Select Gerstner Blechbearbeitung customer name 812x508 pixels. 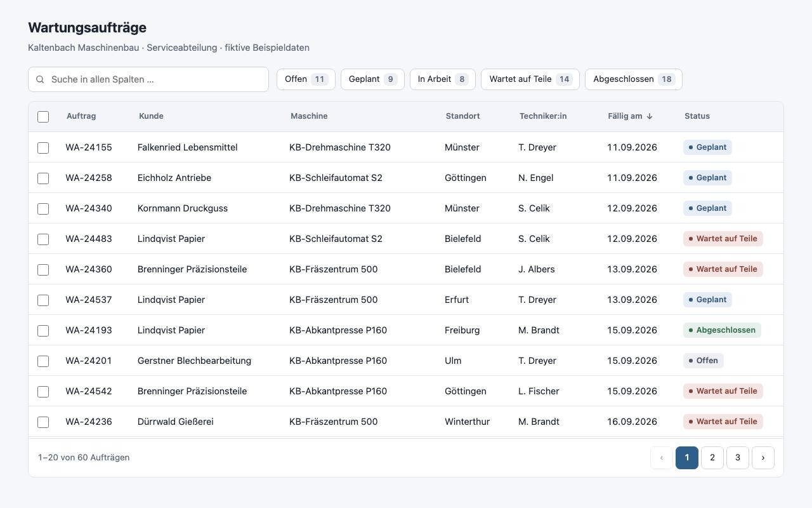[x=194, y=361]
